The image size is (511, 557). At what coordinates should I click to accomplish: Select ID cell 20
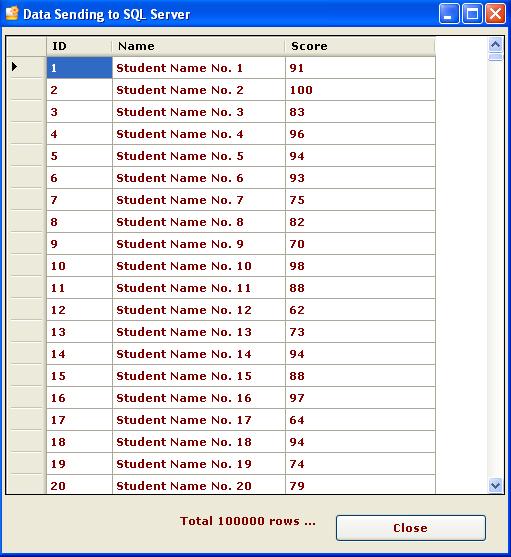click(79, 485)
